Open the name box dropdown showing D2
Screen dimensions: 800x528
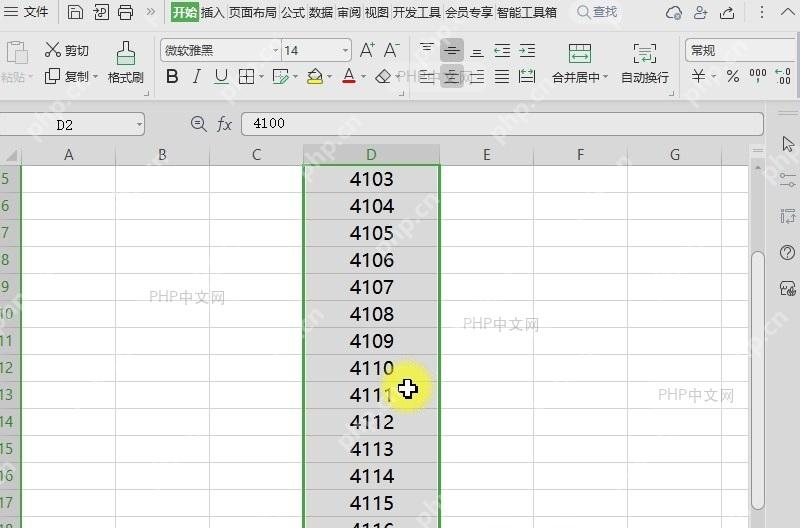[139, 124]
